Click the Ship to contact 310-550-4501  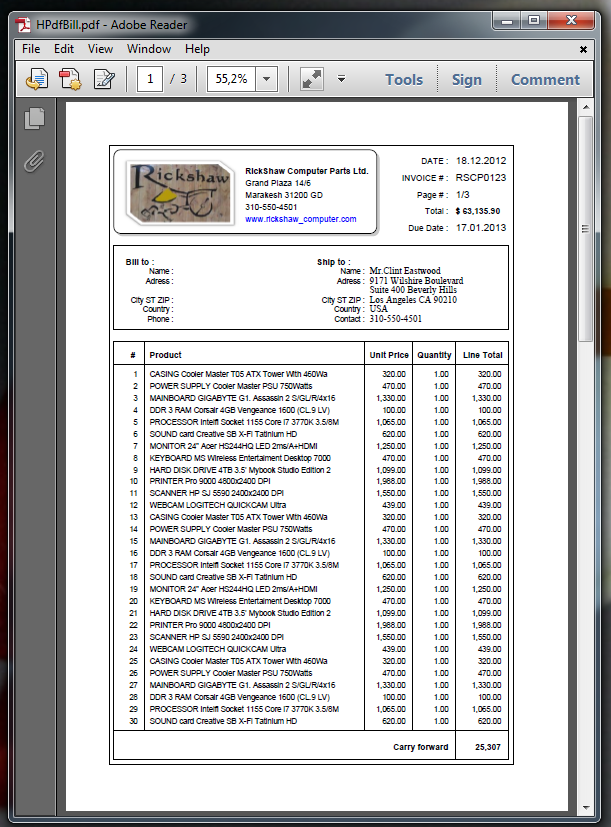(395, 319)
